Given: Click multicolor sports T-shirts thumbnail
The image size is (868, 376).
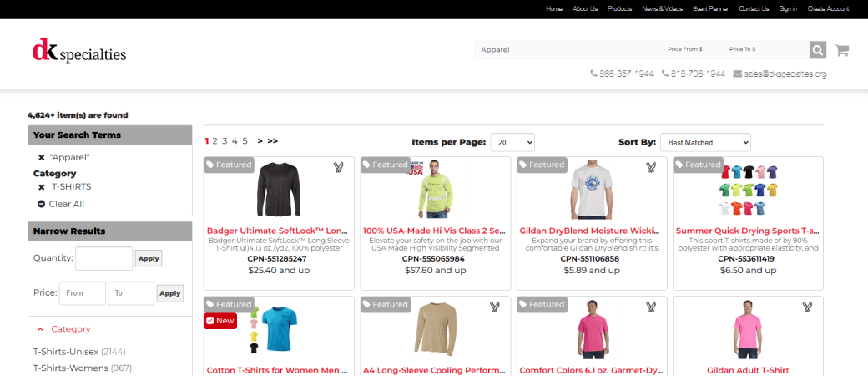Looking at the screenshot, I should click(748, 190).
